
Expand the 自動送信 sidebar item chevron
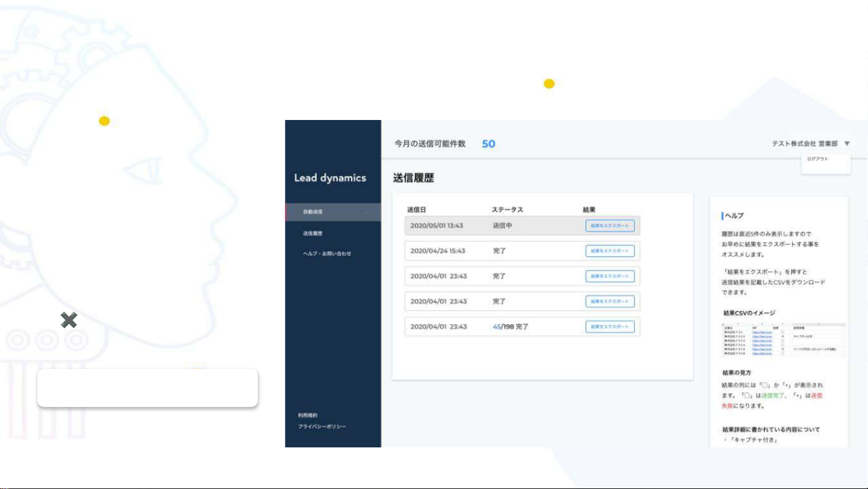pyautogui.click(x=367, y=212)
